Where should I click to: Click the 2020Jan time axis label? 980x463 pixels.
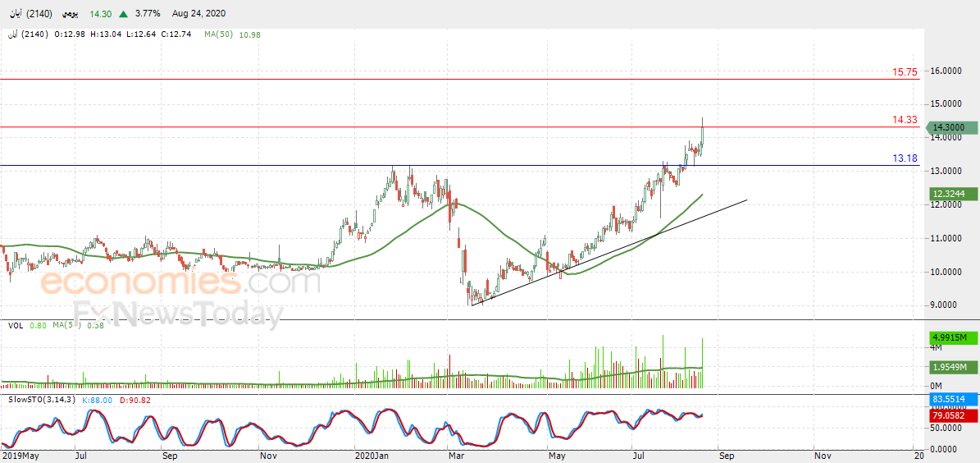[371, 457]
